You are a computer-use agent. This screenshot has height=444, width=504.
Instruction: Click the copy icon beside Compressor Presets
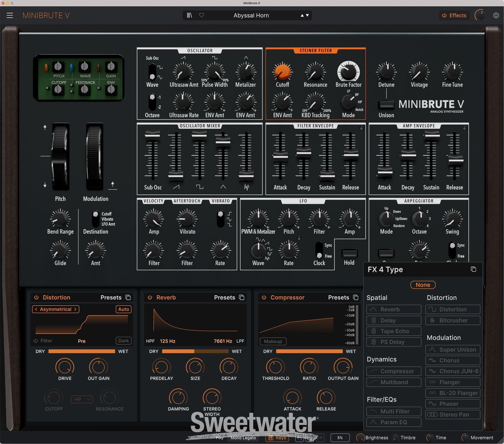[x=356, y=297]
